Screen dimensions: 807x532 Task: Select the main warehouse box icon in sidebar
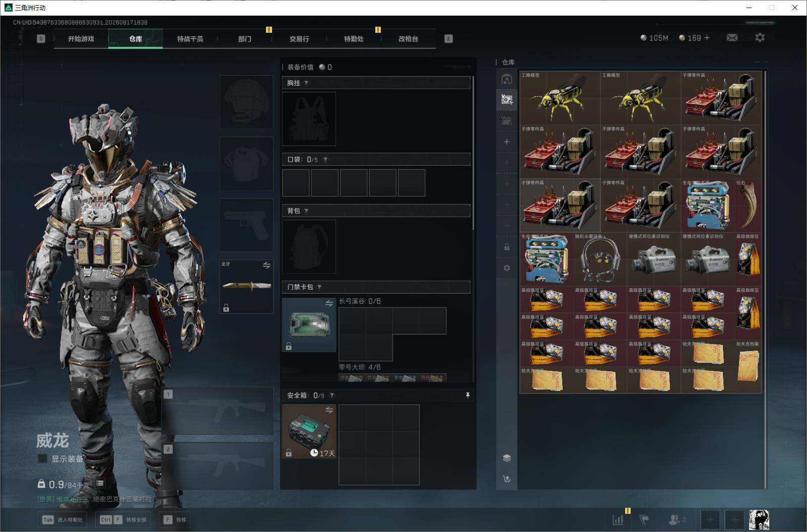click(507, 79)
